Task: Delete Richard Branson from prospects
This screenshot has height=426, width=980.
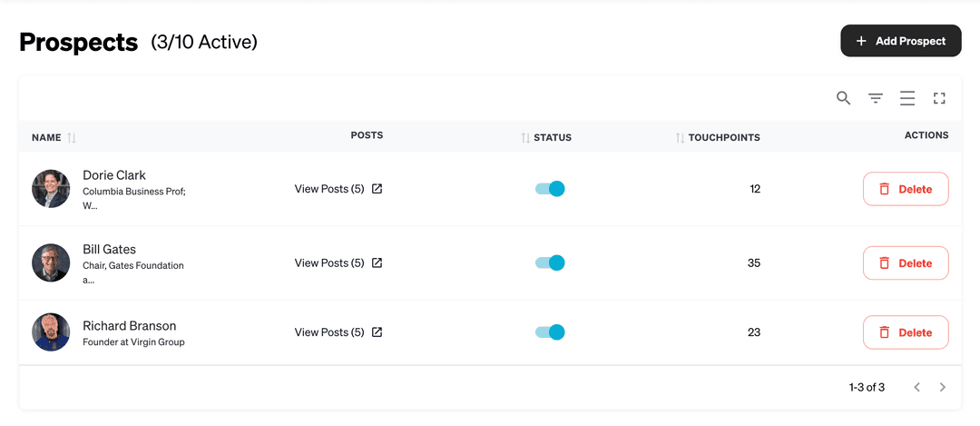Action: [x=905, y=332]
